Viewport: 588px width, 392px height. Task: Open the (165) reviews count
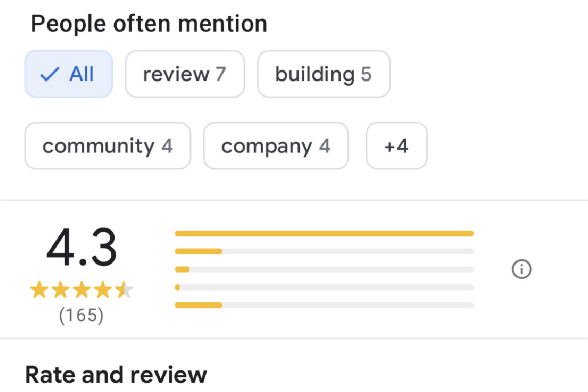tap(81, 315)
